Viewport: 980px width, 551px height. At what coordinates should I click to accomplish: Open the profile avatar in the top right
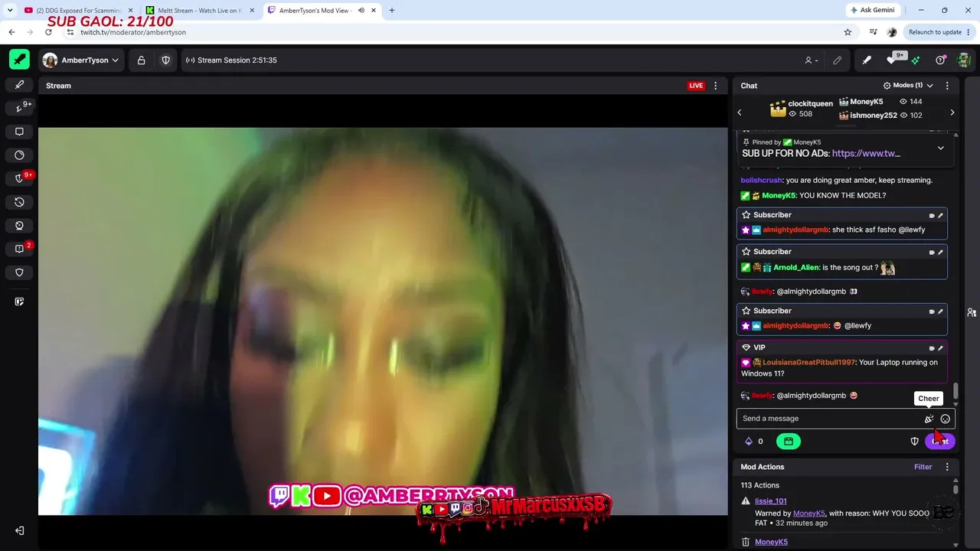(964, 60)
